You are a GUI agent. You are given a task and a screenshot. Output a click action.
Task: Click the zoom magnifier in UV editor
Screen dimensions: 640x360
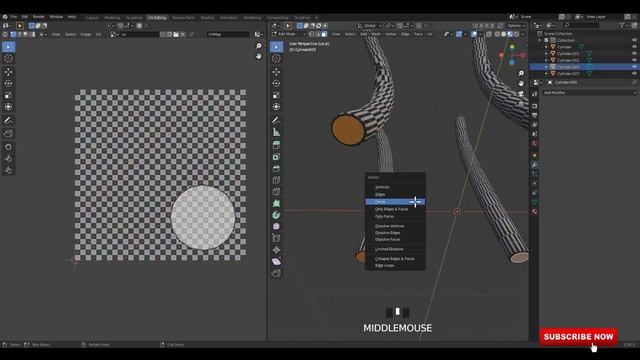click(x=259, y=46)
